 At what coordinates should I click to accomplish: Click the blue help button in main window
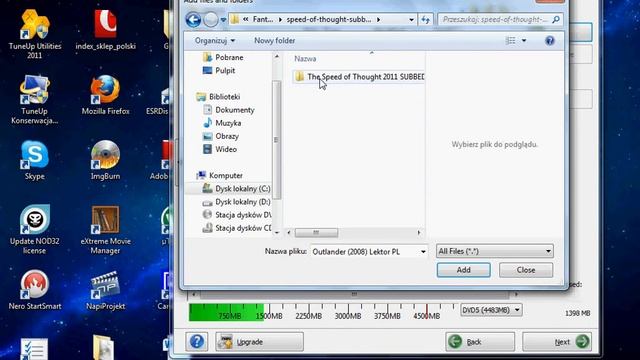click(197, 341)
